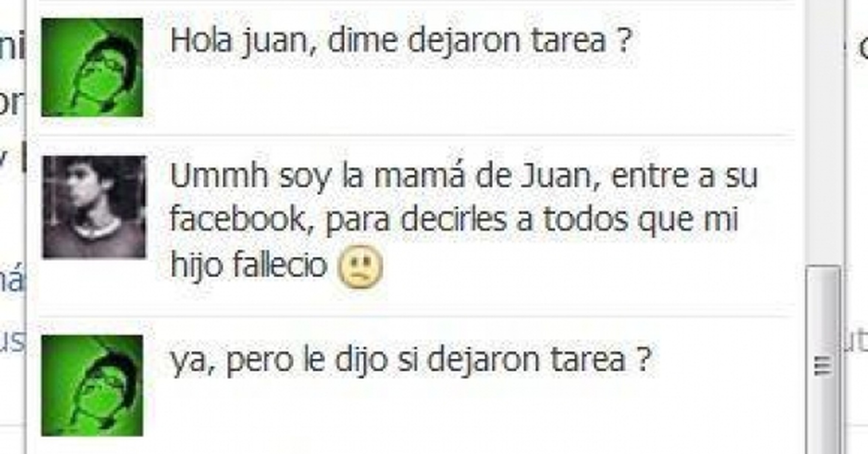Click the word 'fallecio' before the emoticon

280,265
